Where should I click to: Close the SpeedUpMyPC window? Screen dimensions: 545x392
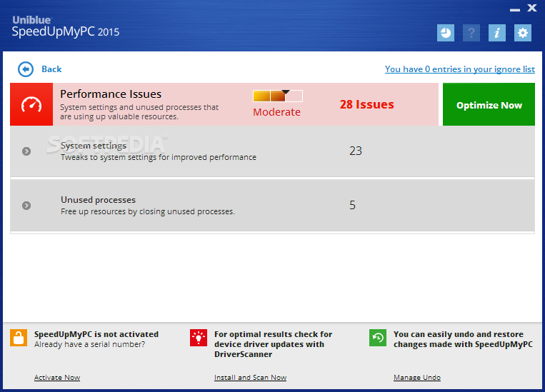click(x=532, y=8)
